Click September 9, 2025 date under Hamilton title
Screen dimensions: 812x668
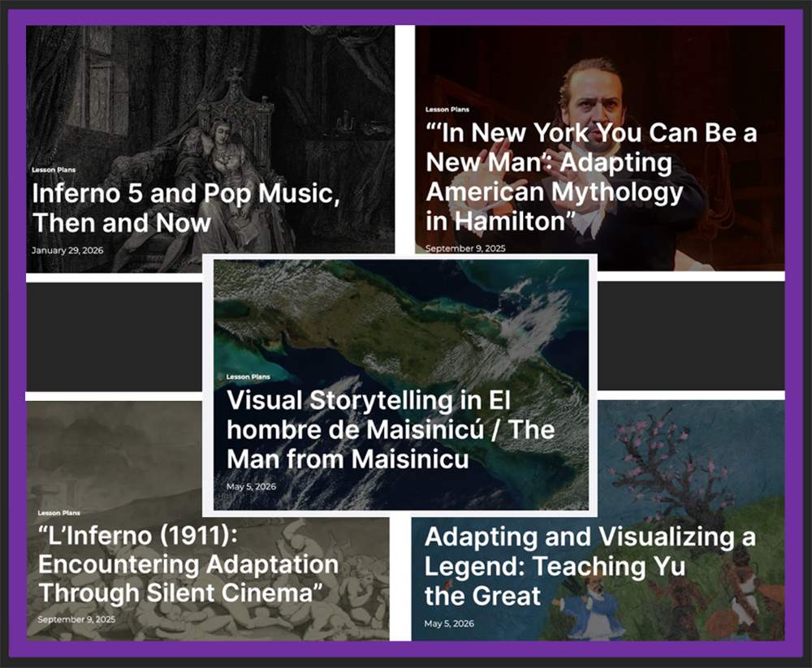click(x=465, y=248)
